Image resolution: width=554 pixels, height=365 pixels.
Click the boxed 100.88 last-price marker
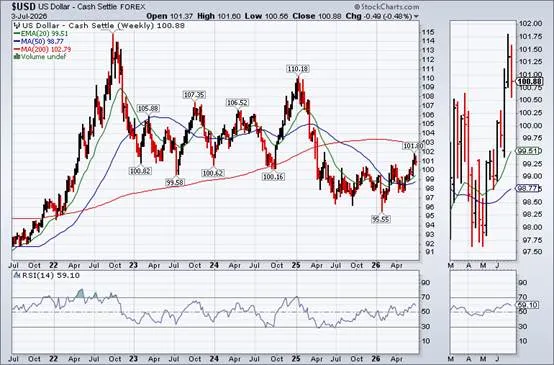click(529, 81)
